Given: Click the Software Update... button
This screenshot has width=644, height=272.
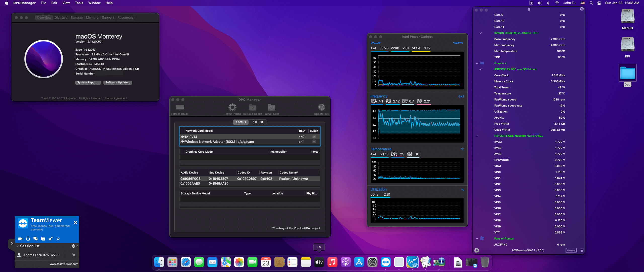Looking at the screenshot, I should [x=117, y=83].
